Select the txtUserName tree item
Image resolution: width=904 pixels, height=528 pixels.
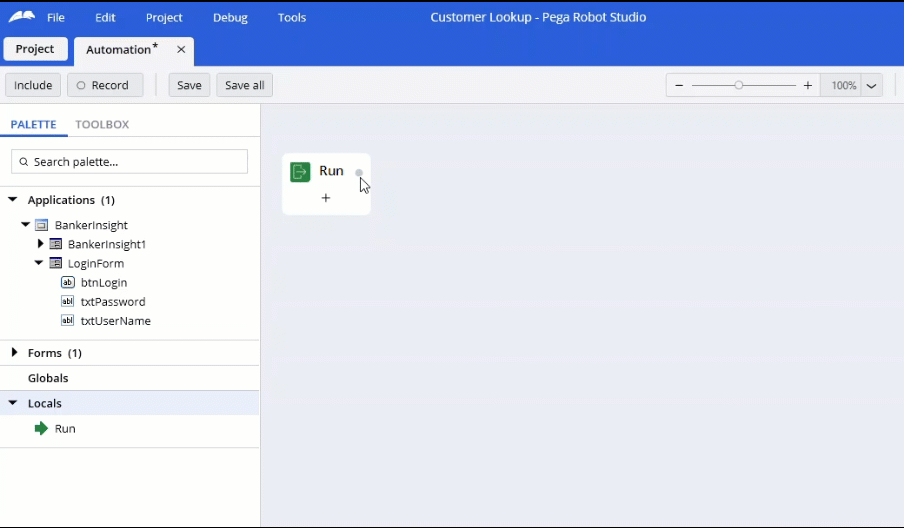[x=115, y=320]
